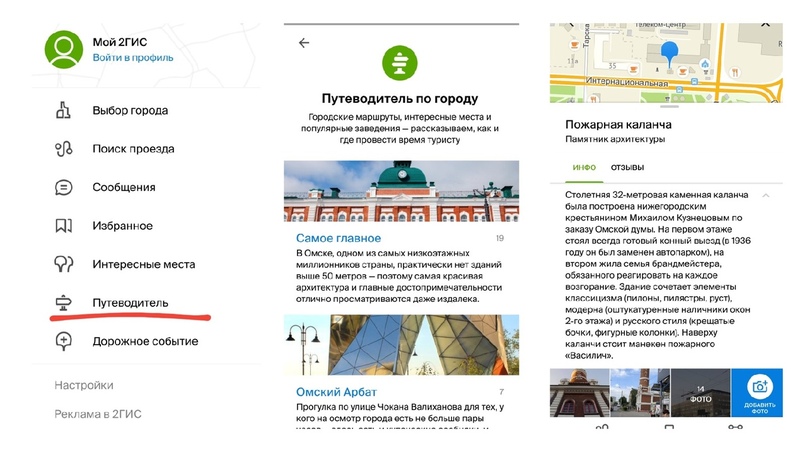Click the green round signpost guide logo

[x=400, y=63]
